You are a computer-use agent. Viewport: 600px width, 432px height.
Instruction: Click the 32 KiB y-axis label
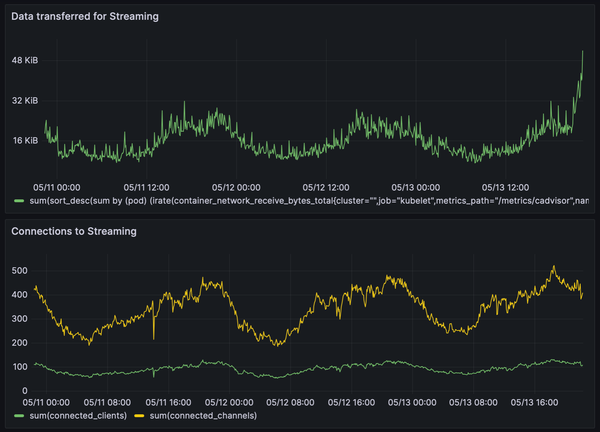[x=25, y=101]
